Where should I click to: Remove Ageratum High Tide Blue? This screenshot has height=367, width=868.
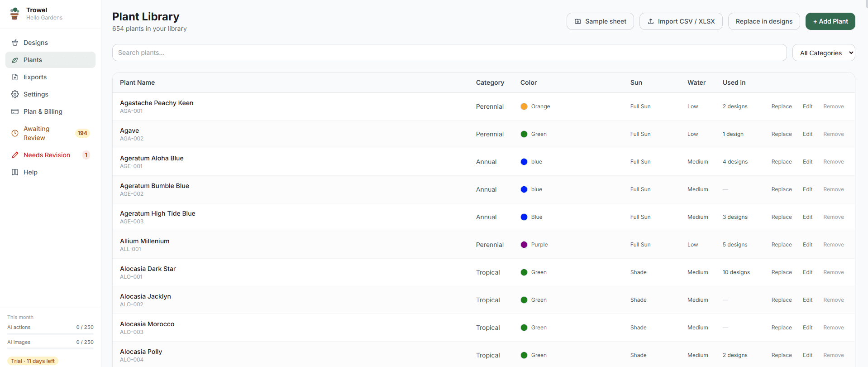point(834,217)
